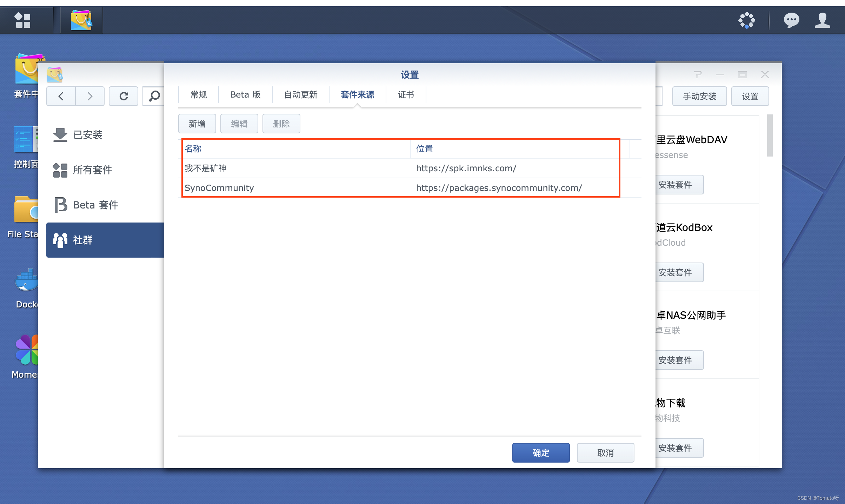Open the user account icon

click(x=822, y=20)
